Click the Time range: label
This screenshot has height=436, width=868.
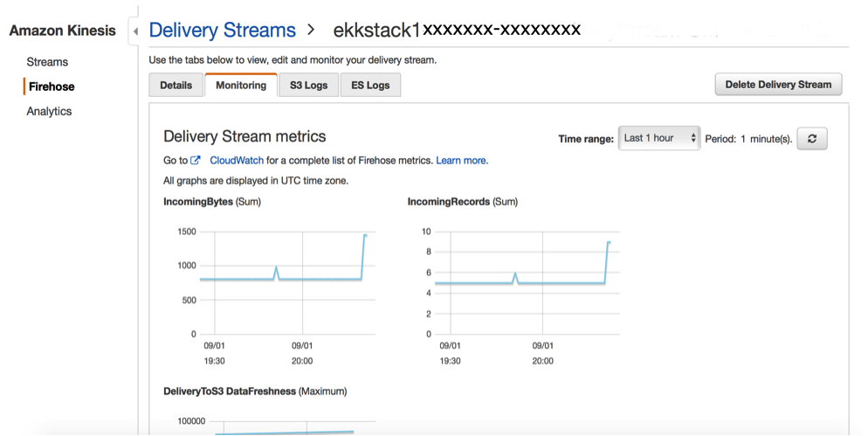tap(586, 139)
